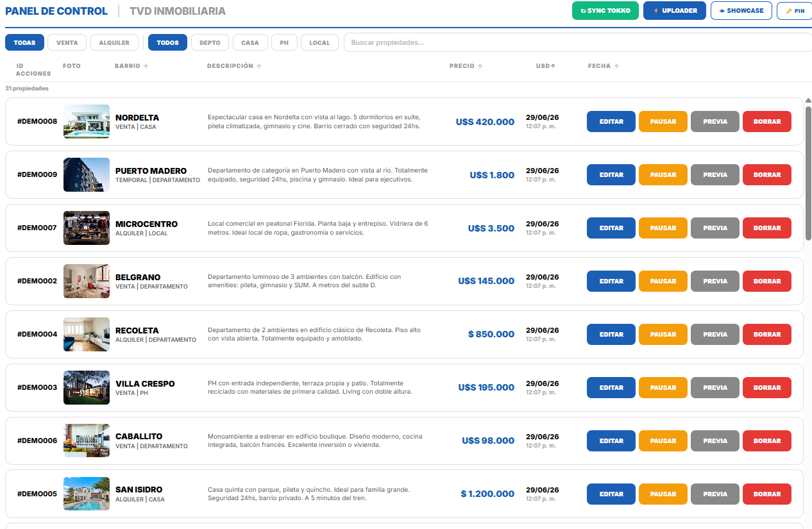
Task: Open the San Isidro property photo thumbnail
Action: pos(87,494)
